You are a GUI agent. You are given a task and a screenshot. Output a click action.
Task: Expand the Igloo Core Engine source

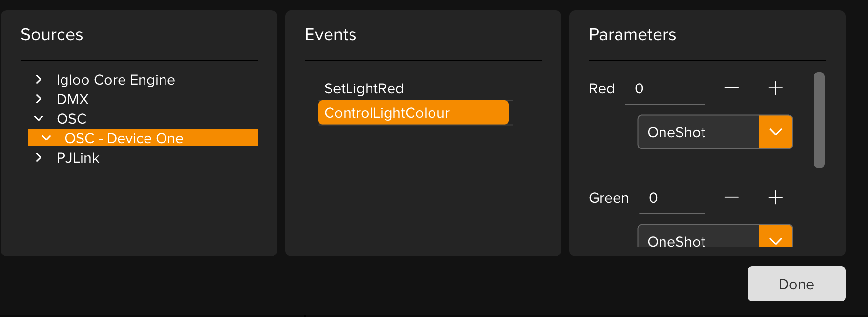[39, 80]
